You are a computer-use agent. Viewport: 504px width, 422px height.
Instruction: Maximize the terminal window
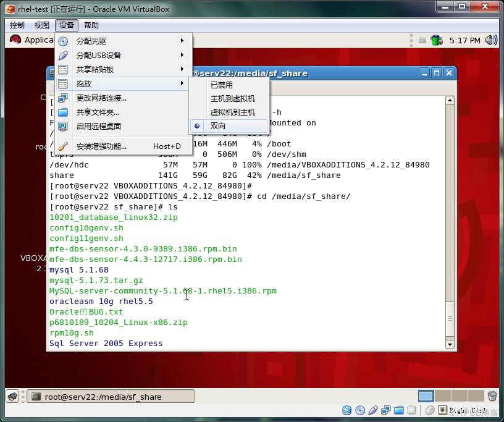pyautogui.click(x=437, y=74)
